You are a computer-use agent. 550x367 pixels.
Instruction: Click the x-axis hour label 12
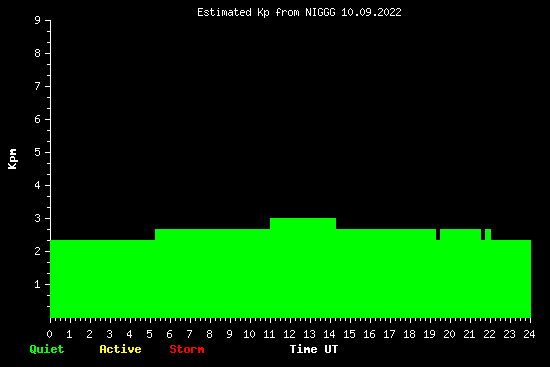289,334
